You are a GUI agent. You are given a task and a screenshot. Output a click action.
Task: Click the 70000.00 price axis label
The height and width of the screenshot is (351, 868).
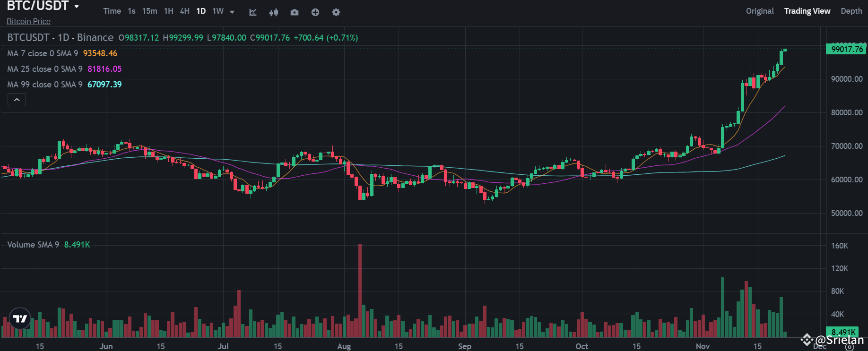tap(847, 146)
